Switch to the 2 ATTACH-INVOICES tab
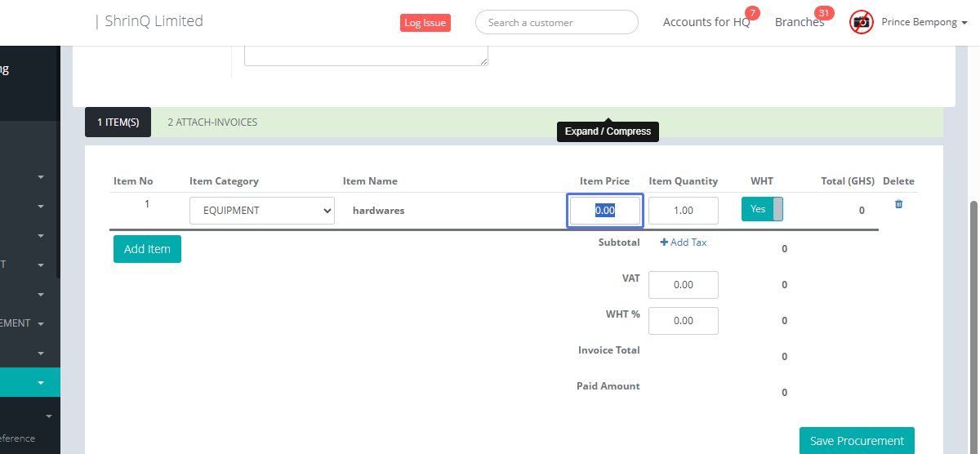Image resolution: width=980 pixels, height=454 pixels. pyautogui.click(x=212, y=122)
